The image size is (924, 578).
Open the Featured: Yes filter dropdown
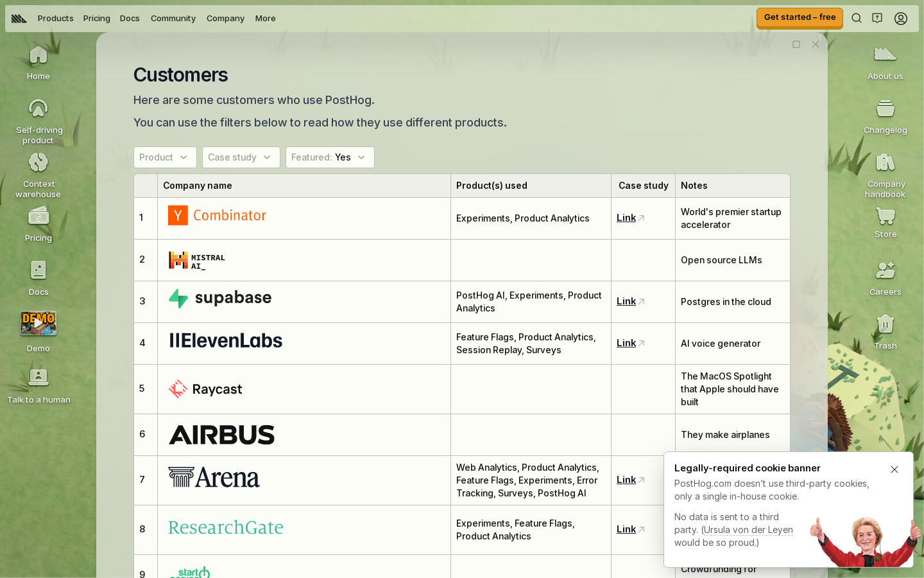[330, 157]
